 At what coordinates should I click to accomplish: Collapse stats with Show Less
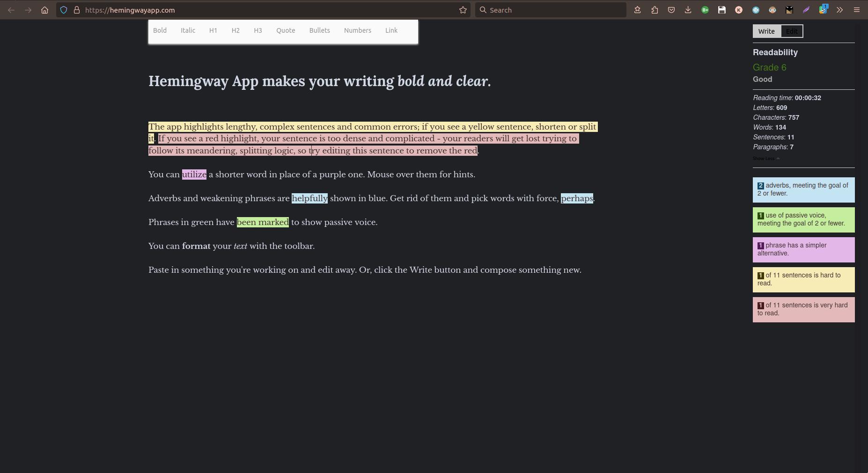pos(766,159)
